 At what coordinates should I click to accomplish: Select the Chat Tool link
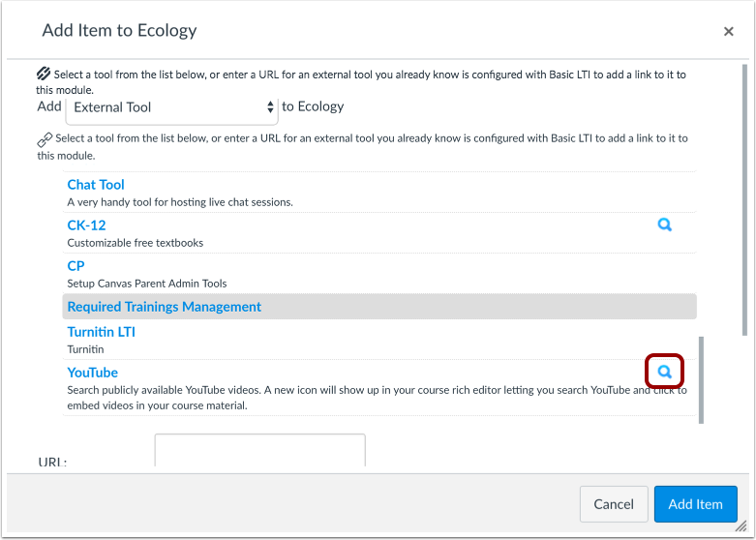(96, 184)
